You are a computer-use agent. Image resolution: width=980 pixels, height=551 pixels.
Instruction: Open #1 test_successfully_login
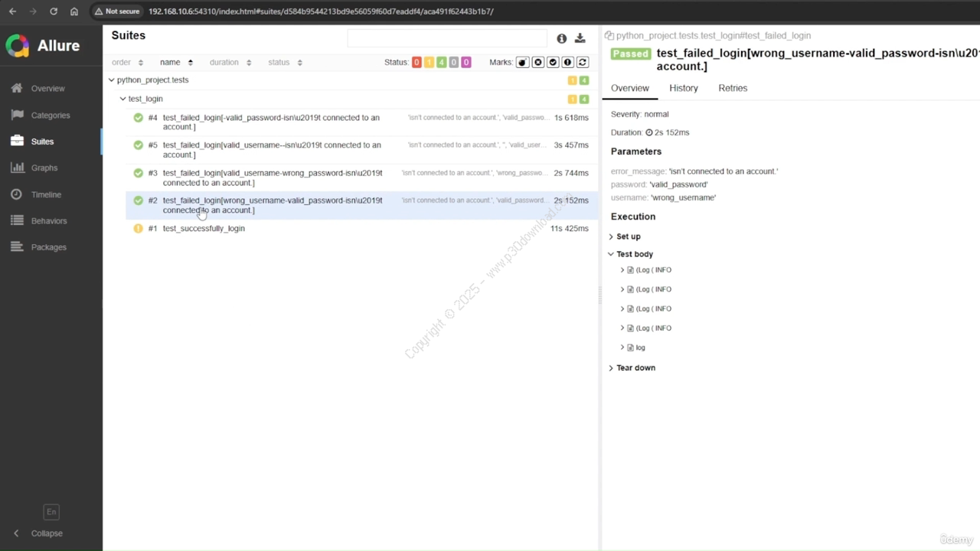pos(361,228)
